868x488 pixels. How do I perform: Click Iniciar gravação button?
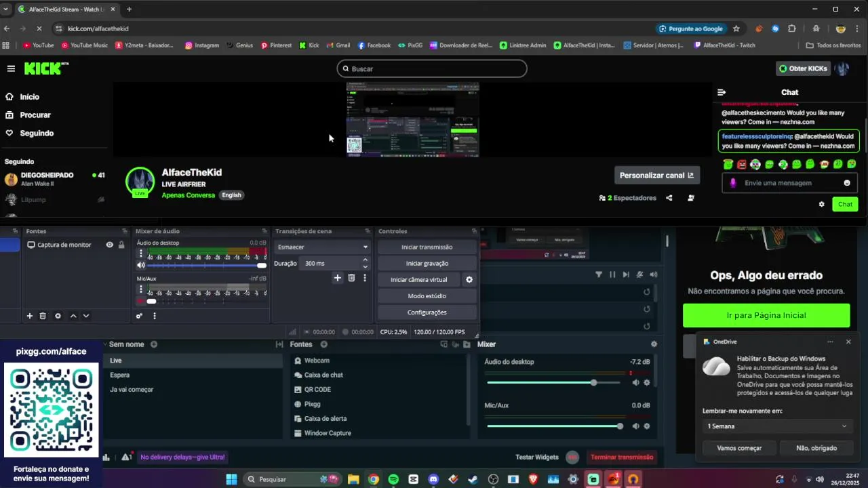[x=427, y=264]
